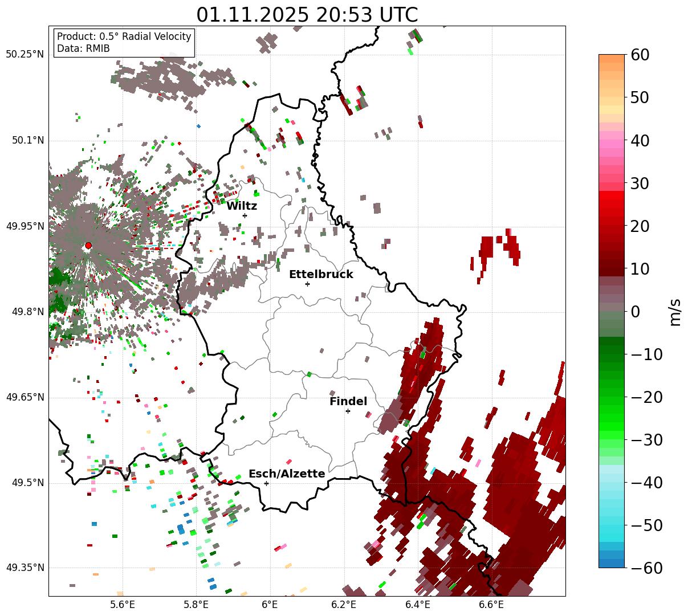Click the 6°E longitude label
The height and width of the screenshot is (616, 688).
click(x=270, y=605)
